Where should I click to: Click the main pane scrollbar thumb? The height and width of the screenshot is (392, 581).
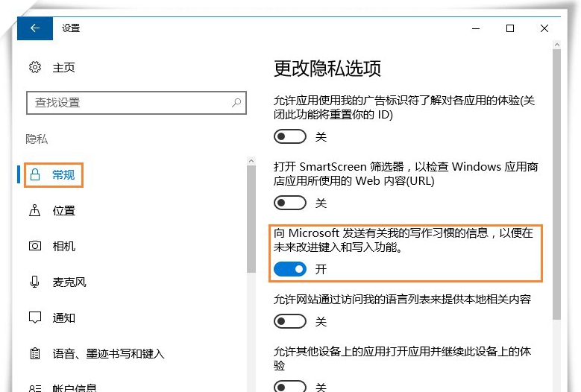[x=556, y=184]
